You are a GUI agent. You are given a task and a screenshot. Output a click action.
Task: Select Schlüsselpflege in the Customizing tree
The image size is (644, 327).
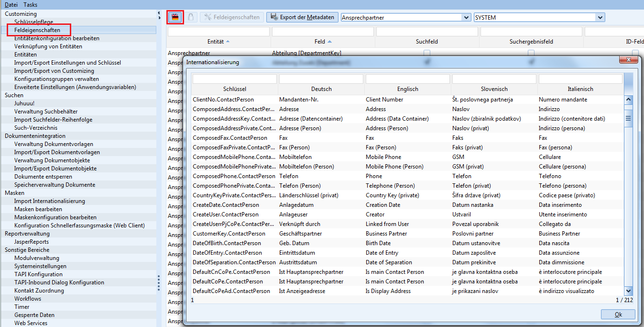33,22
